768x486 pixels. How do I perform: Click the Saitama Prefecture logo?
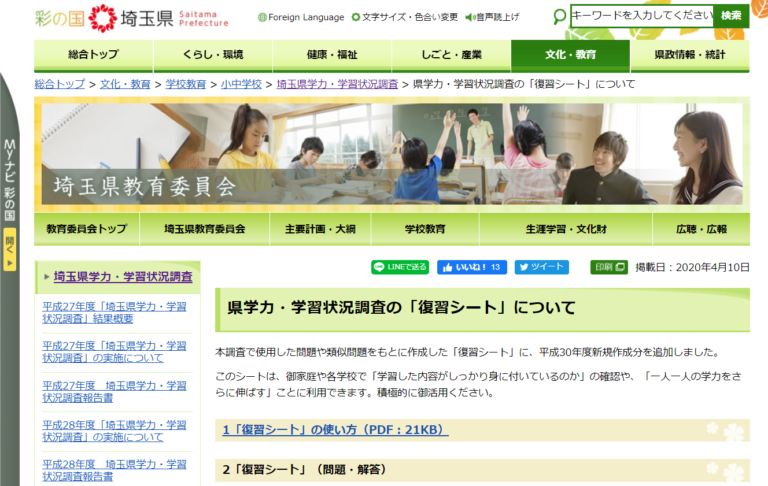[131, 18]
